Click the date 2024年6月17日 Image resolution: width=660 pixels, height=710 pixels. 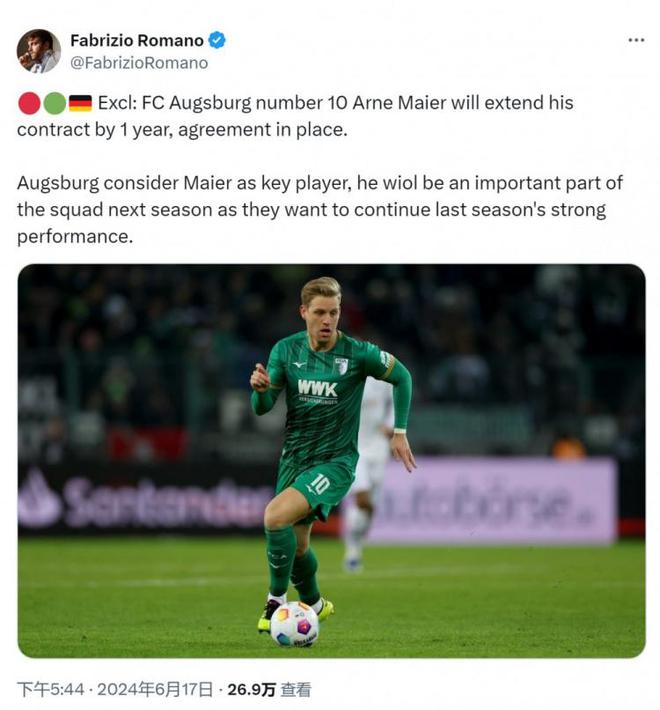155,689
